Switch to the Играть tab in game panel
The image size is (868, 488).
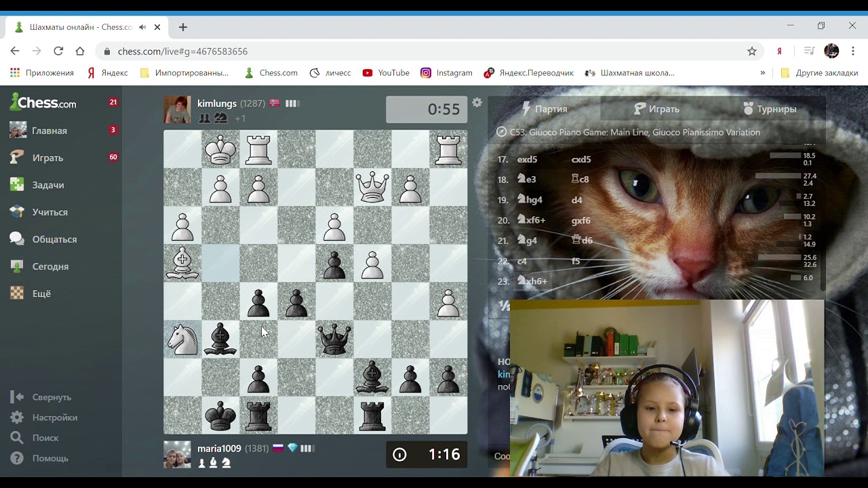656,109
